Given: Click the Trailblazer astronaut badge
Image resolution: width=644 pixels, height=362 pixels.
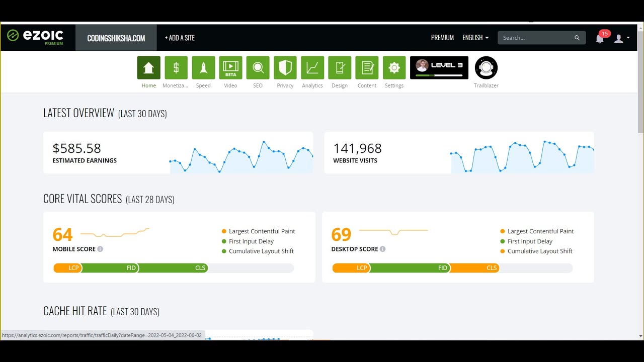Looking at the screenshot, I should click(x=486, y=68).
